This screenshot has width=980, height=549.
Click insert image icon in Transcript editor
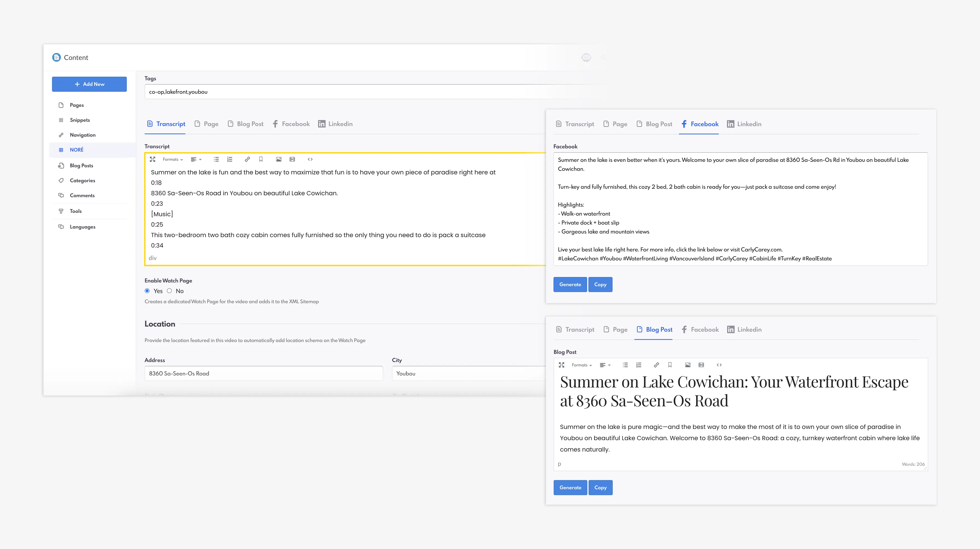[279, 159]
